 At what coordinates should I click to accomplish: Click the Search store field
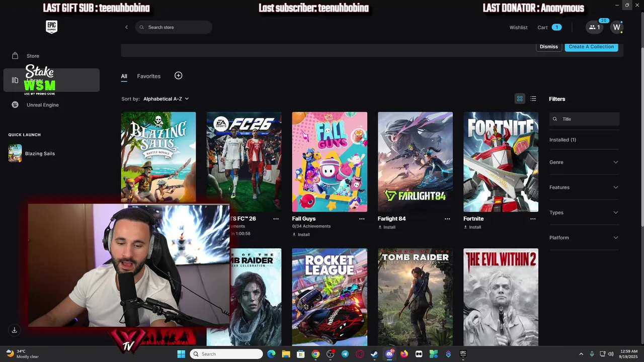(x=174, y=27)
